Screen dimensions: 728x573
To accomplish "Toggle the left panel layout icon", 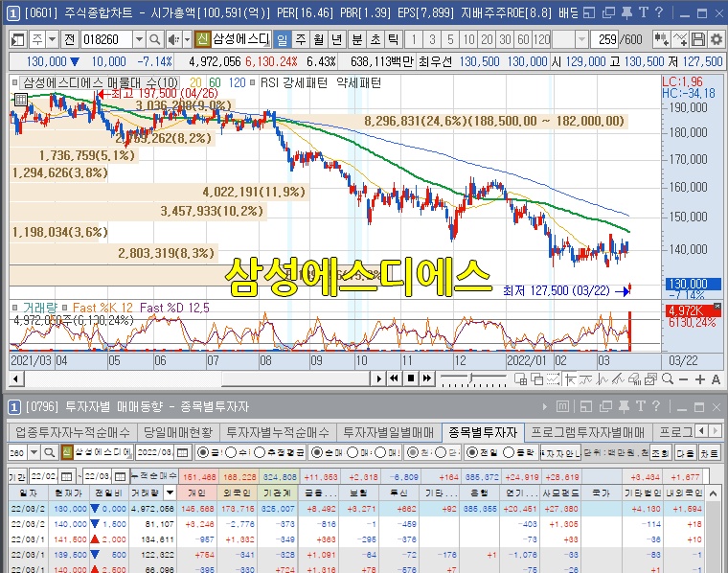I will pyautogui.click(x=17, y=40).
